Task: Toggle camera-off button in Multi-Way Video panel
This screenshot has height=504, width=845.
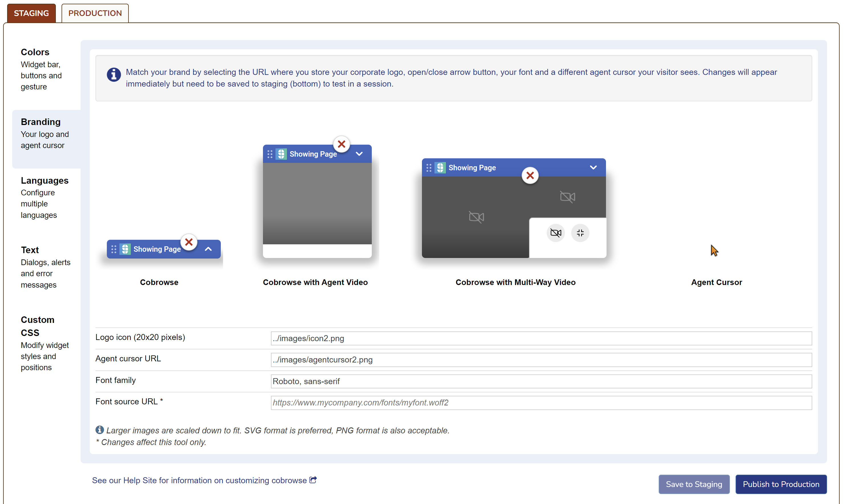Action: pos(556,233)
